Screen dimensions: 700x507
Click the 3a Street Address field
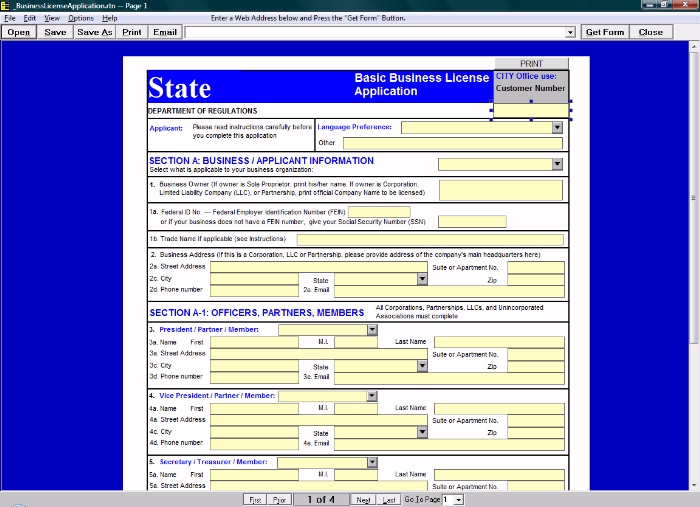(319, 354)
